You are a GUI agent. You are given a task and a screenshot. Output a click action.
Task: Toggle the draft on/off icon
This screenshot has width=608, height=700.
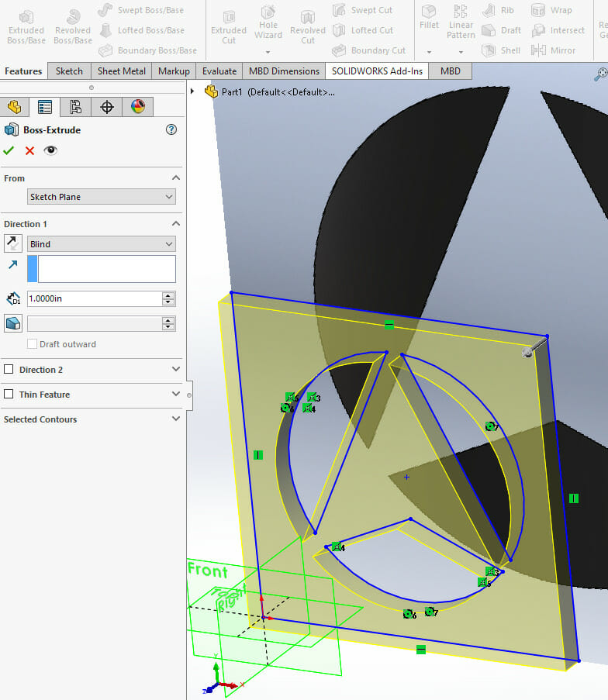12,323
